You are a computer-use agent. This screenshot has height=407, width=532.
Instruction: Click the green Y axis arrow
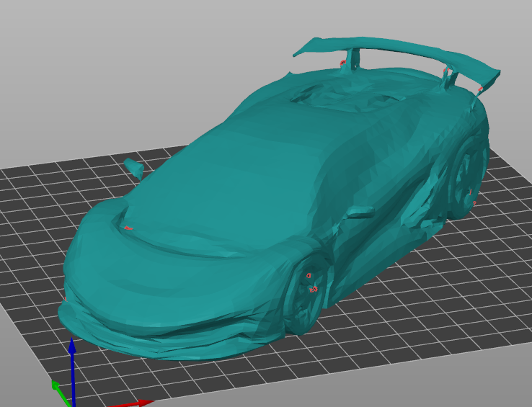(x=61, y=392)
